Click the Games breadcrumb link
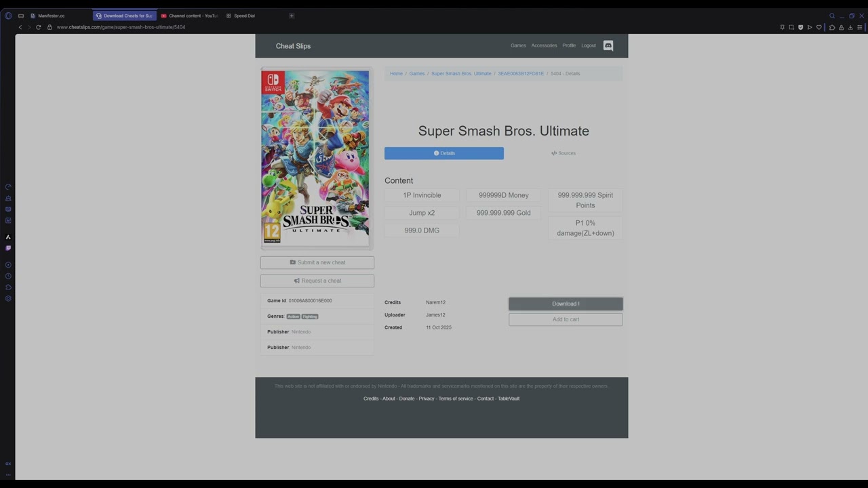This screenshot has width=868, height=488. (417, 73)
